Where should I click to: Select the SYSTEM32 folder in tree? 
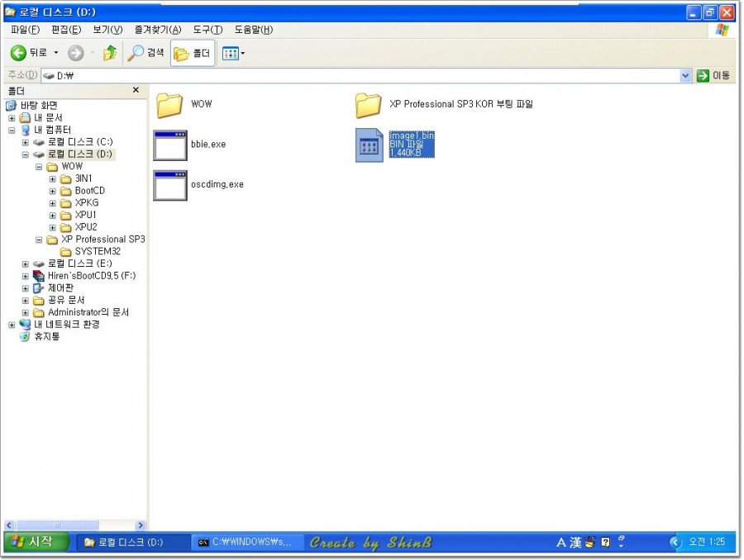(98, 251)
